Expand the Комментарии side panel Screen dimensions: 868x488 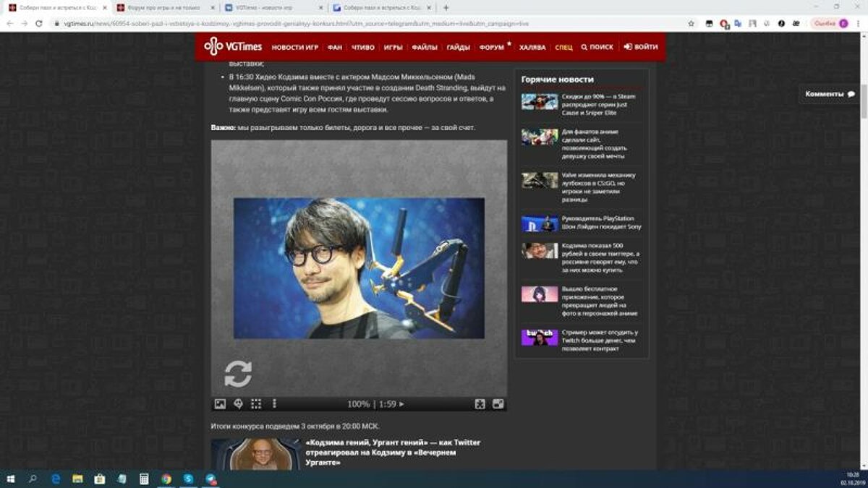[x=829, y=94]
